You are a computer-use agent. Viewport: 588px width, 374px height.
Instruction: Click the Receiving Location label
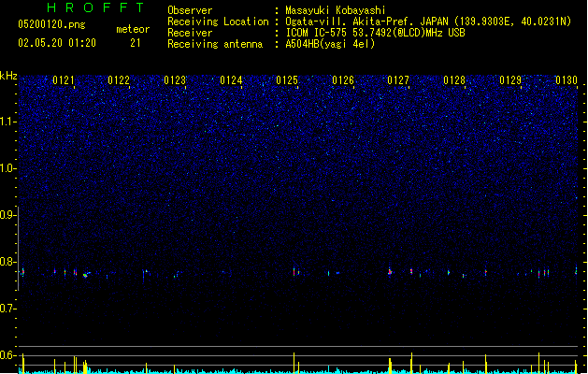[x=218, y=22]
